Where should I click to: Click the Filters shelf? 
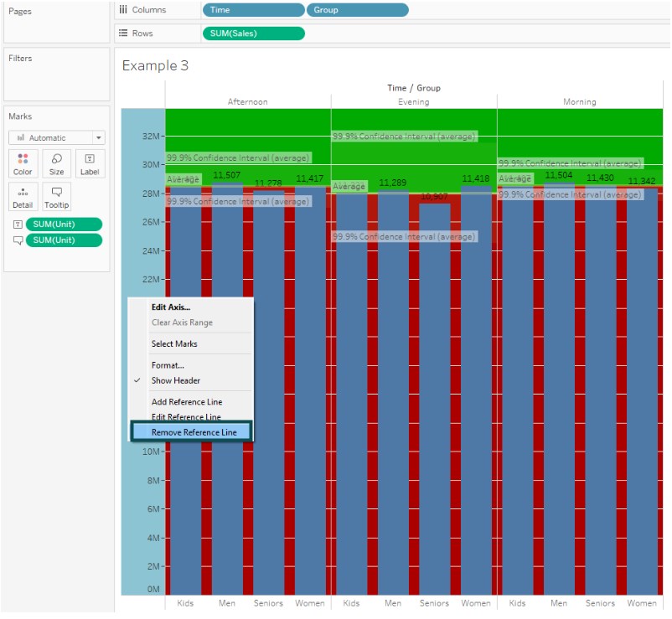tap(57, 74)
